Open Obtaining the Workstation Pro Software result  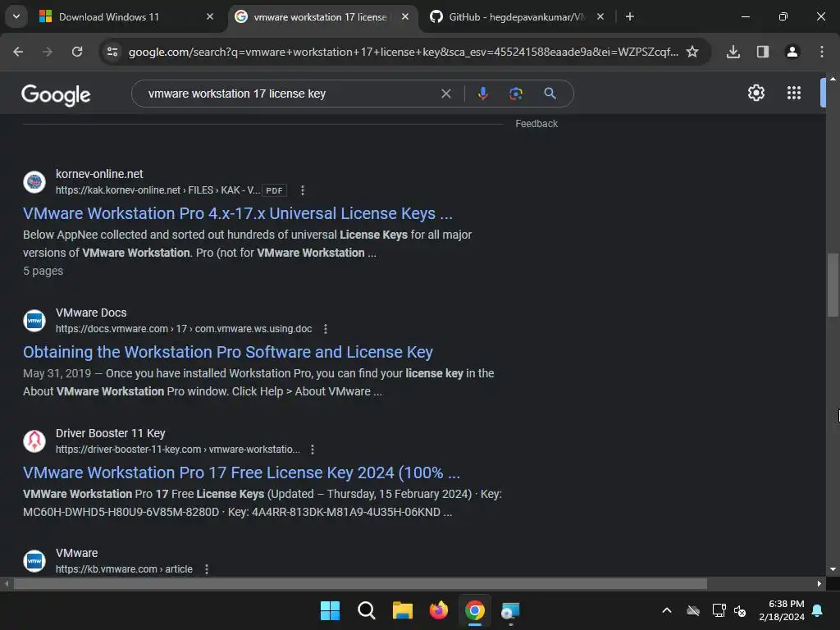click(228, 352)
